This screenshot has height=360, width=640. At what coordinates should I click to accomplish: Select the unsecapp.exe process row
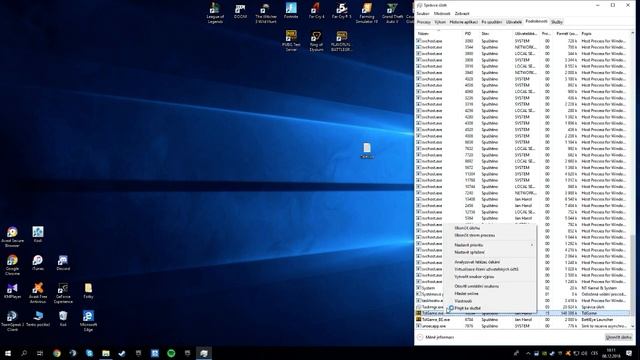click(x=523, y=326)
